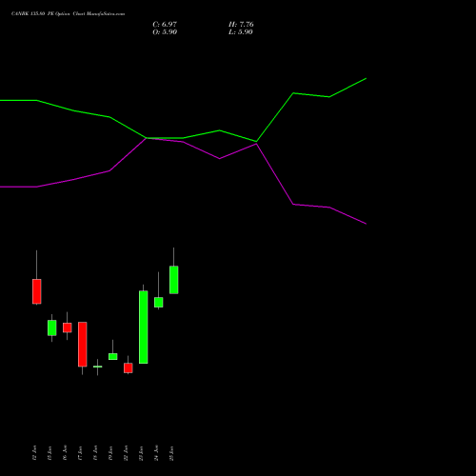Click the date axis label '24'
476x476 pixels.
(x=156, y=453)
